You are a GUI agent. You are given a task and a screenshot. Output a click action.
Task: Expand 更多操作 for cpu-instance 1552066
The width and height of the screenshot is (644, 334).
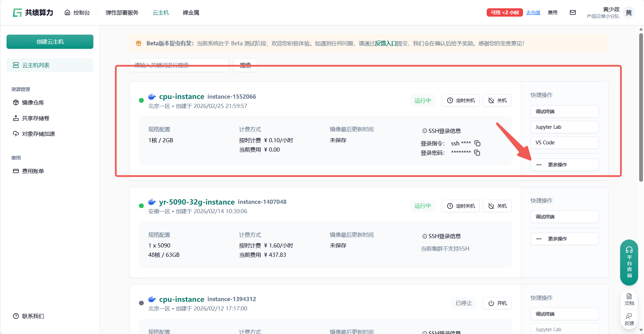(x=564, y=165)
